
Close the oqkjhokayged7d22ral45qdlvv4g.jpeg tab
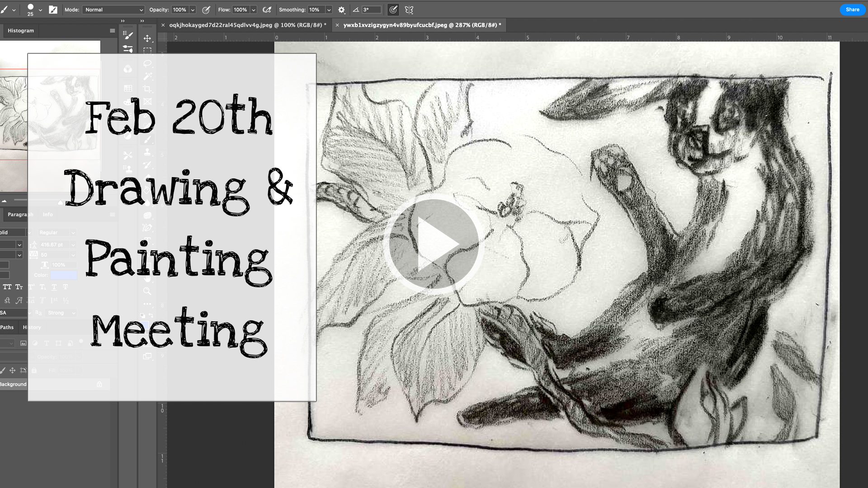coord(163,25)
